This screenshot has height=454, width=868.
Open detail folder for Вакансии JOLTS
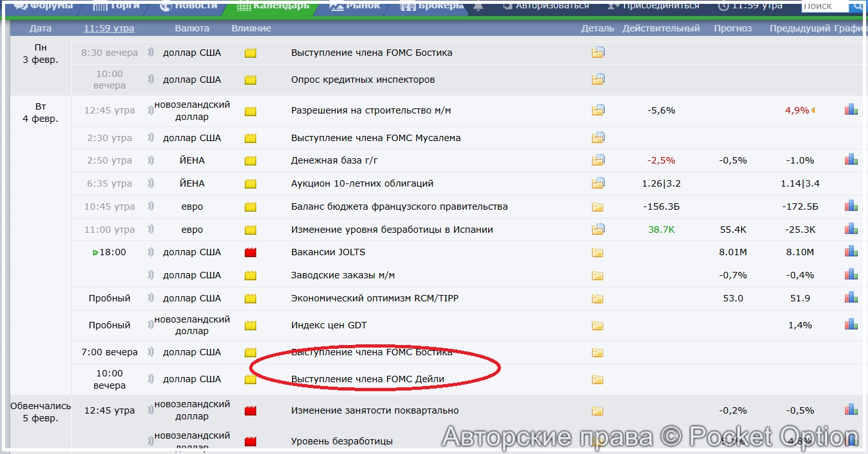click(598, 253)
